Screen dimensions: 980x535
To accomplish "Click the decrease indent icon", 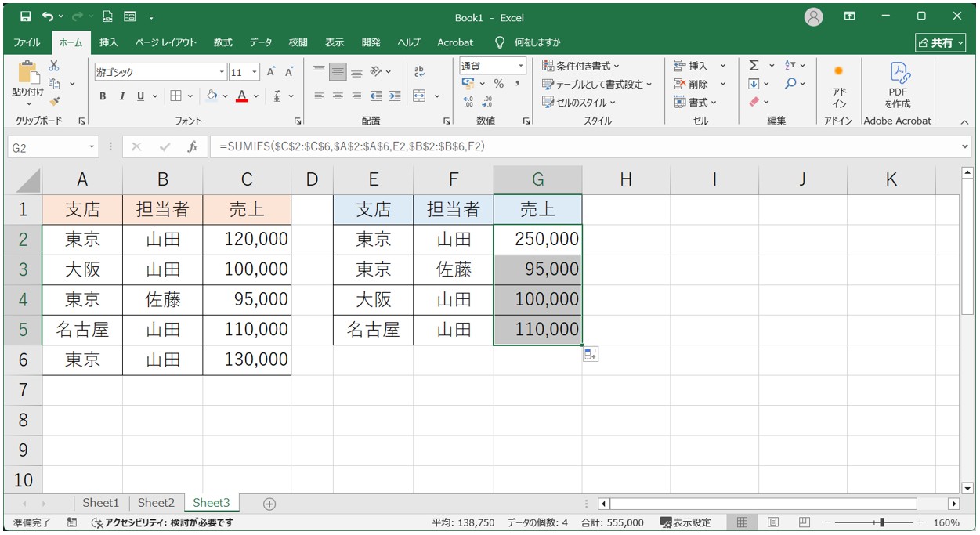I will point(376,96).
